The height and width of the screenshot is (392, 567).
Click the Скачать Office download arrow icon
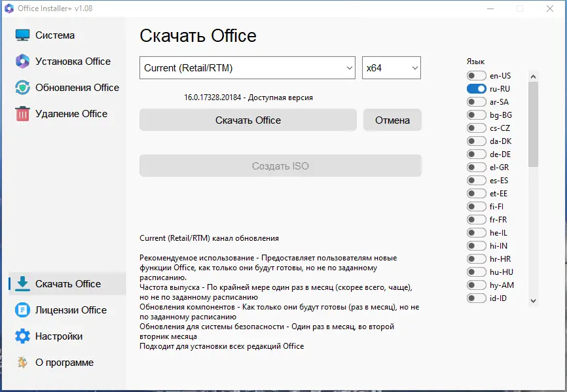tap(22, 283)
